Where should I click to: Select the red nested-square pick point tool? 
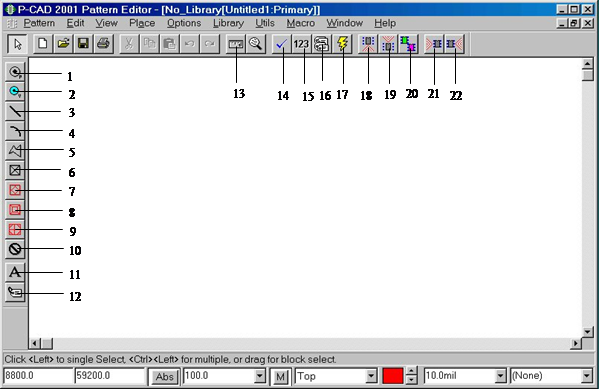(x=15, y=210)
